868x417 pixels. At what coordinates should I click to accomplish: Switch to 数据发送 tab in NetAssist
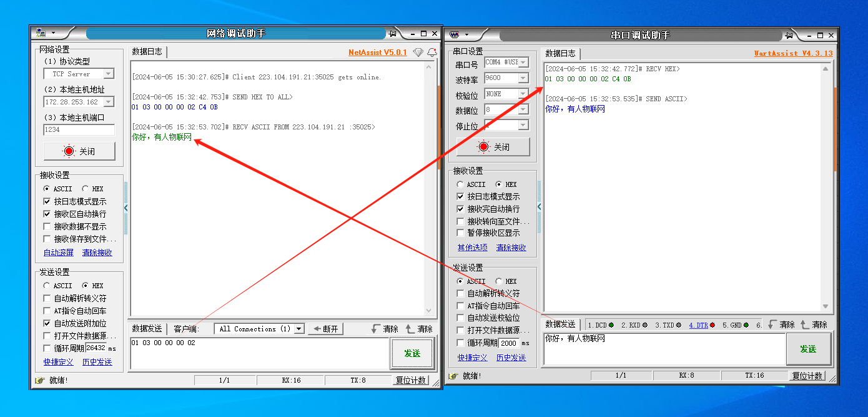click(x=147, y=329)
